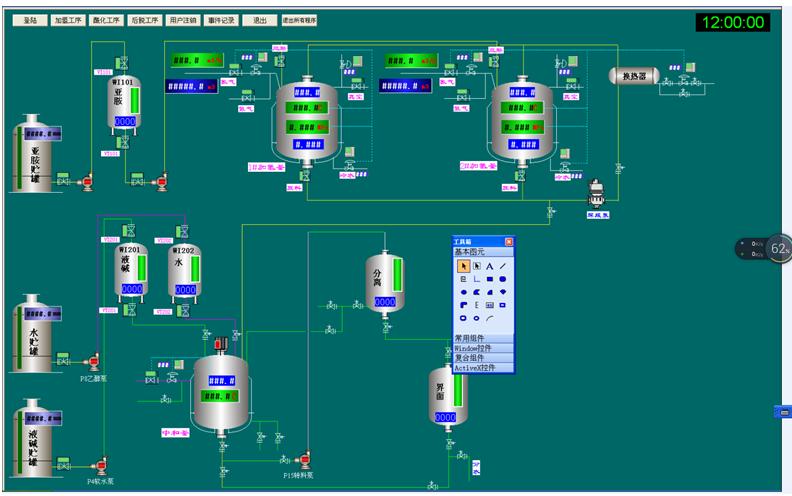Click the green level bar on 分离 tank
Image resolution: width=792 pixels, height=496 pixels.
pos(398,275)
